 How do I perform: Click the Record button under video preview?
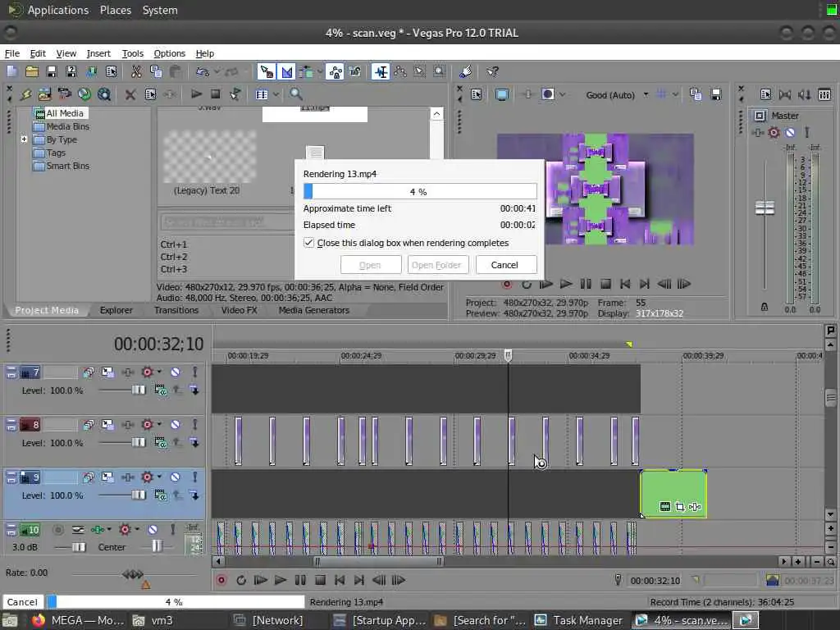[x=507, y=284]
